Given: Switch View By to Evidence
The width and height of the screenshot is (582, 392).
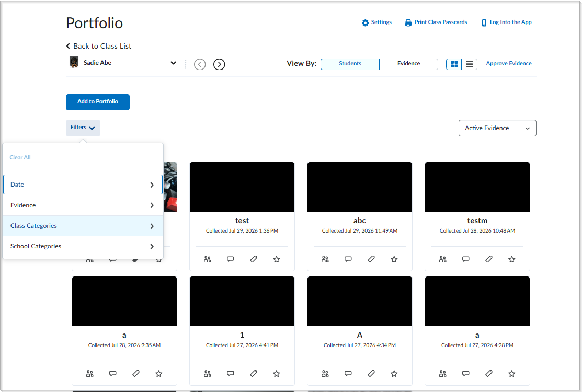Looking at the screenshot, I should (x=409, y=64).
